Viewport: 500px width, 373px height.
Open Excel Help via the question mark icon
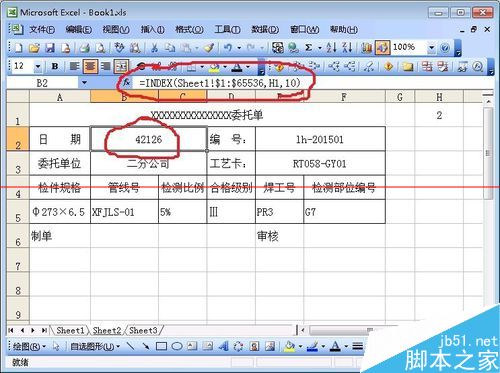[x=445, y=48]
